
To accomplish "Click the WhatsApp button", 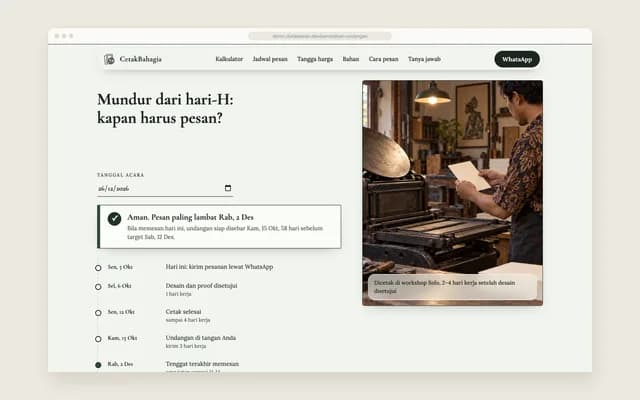I will tap(517, 59).
